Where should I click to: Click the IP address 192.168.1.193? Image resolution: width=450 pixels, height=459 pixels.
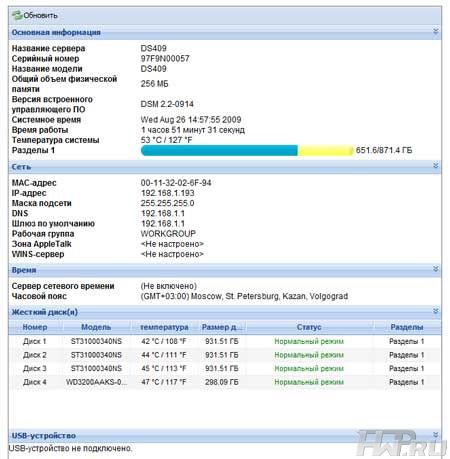click(x=168, y=193)
